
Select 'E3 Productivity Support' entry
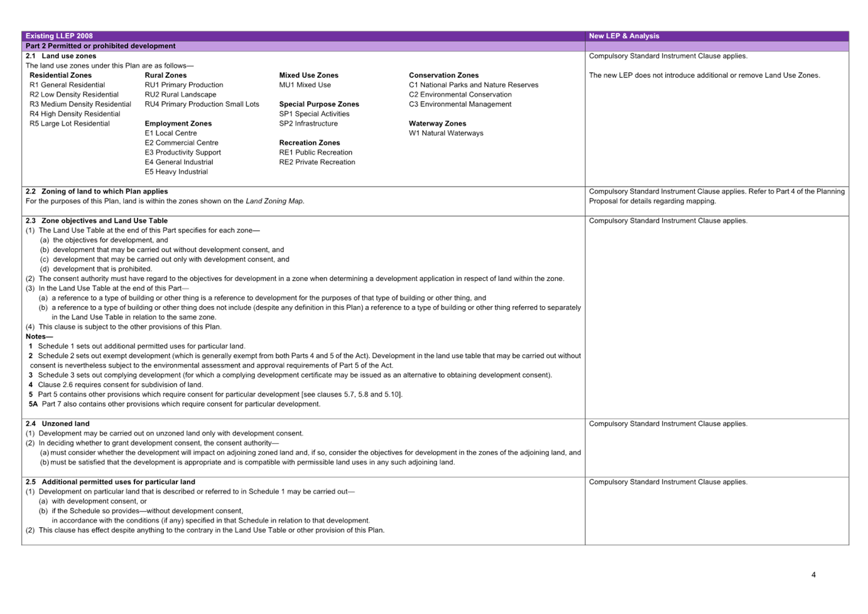(x=183, y=153)
